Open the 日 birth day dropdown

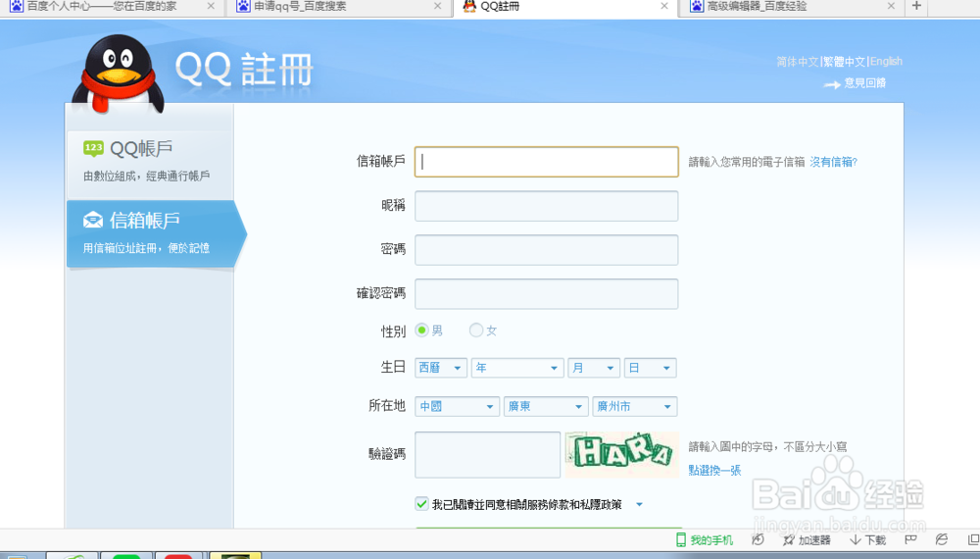tap(650, 368)
